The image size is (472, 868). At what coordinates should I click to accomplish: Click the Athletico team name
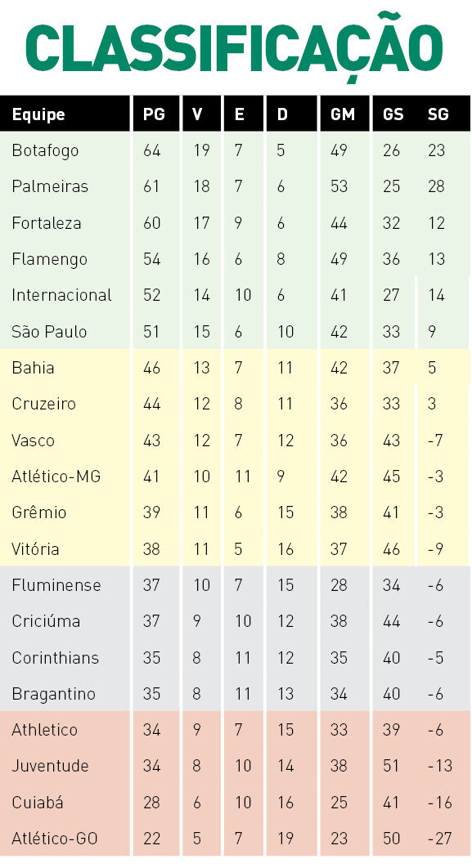44,730
